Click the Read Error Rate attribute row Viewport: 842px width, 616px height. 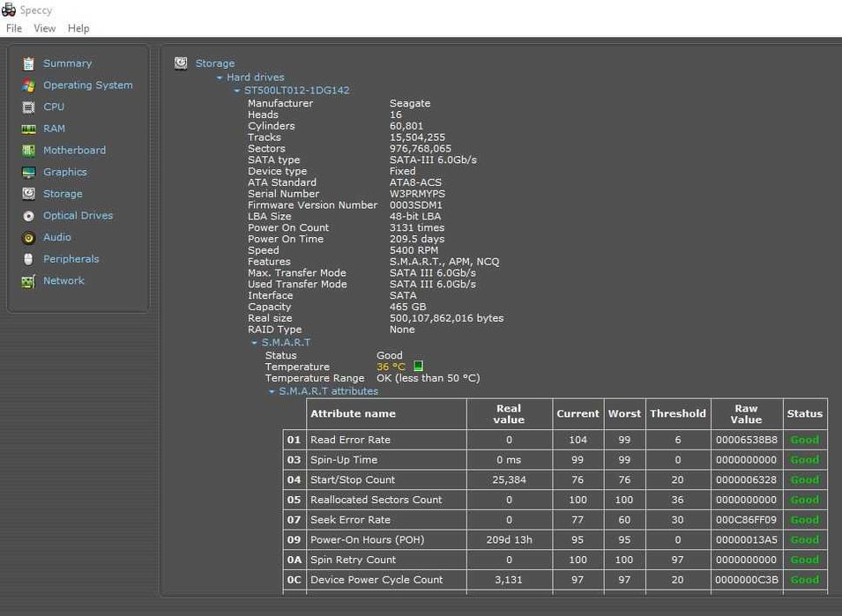point(350,440)
